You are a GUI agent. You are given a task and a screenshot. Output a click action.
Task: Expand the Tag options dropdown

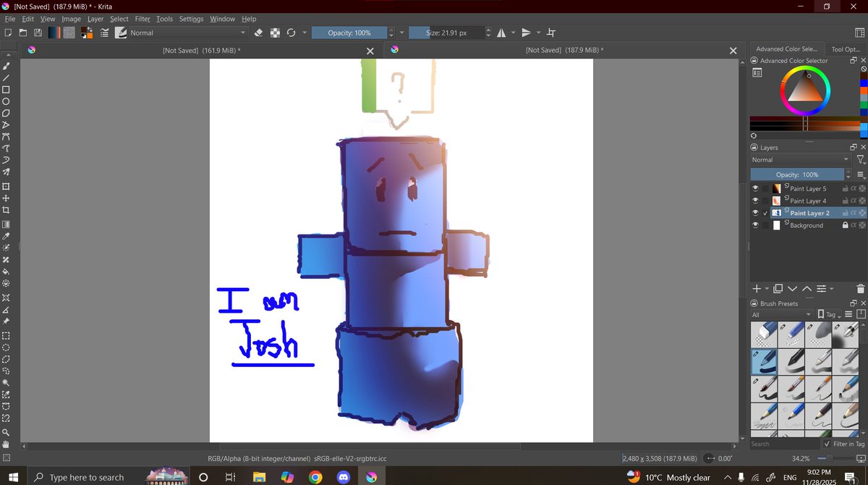click(x=829, y=315)
